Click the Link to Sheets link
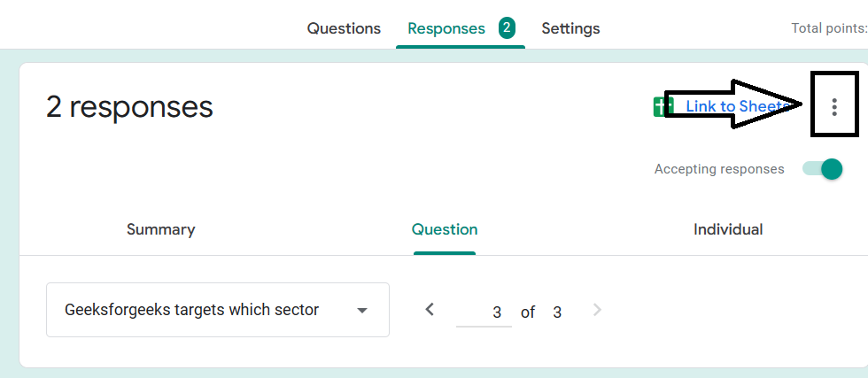 pyautogui.click(x=735, y=107)
